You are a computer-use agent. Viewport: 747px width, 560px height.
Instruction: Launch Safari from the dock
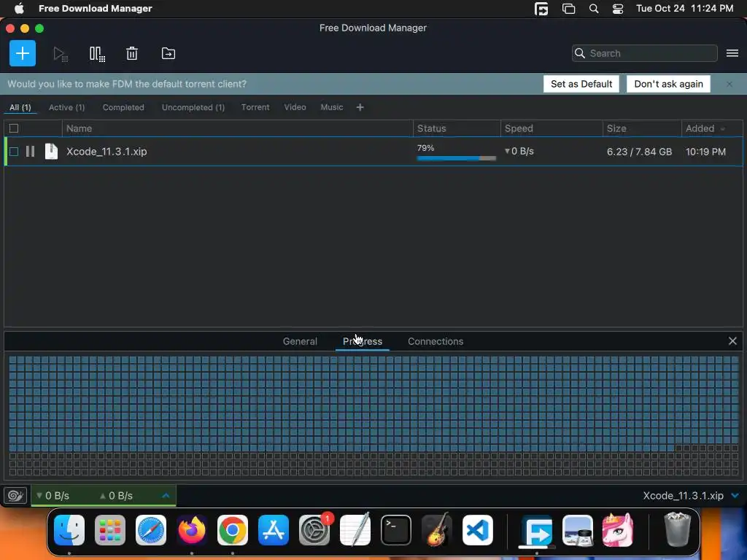click(151, 530)
